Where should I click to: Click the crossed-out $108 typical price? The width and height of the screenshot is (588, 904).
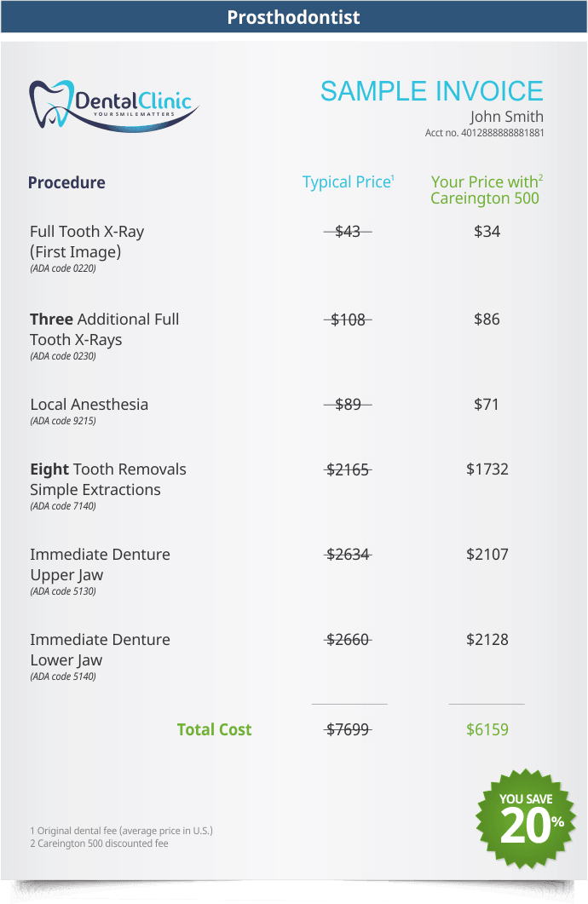pyautogui.click(x=348, y=320)
